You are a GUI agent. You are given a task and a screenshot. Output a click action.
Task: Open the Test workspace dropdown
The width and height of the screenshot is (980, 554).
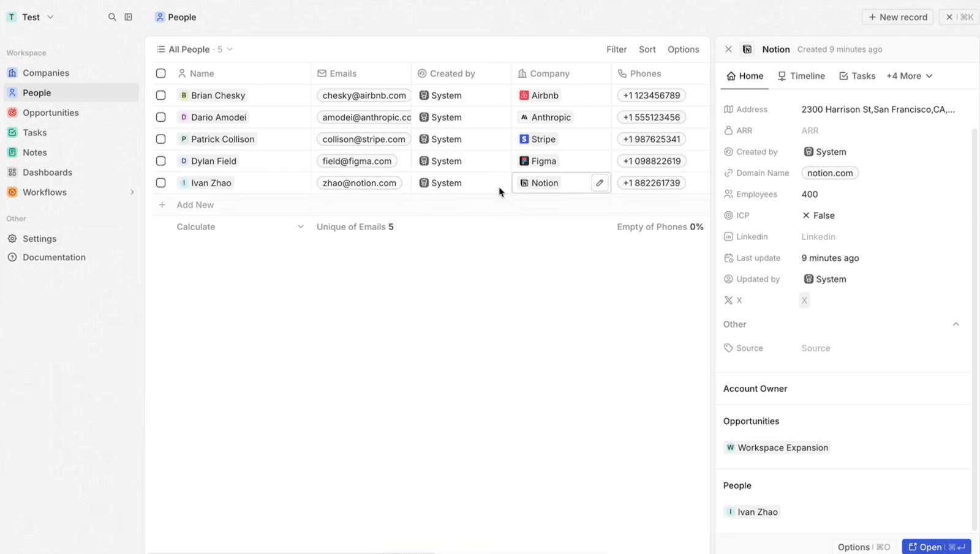point(31,17)
